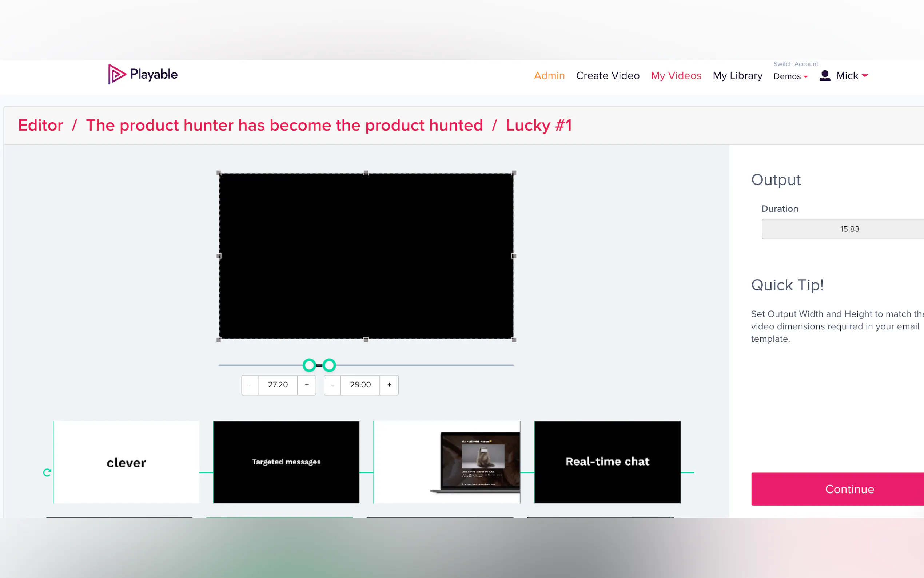Click the user profile icon next to Mick
This screenshot has height=578, width=924.
point(825,76)
